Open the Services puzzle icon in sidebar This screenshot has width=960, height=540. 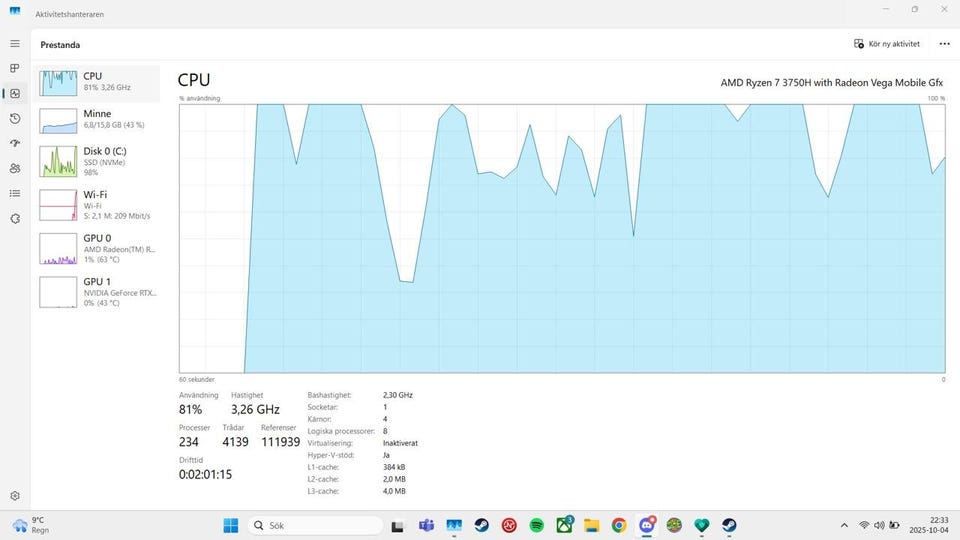click(x=15, y=219)
